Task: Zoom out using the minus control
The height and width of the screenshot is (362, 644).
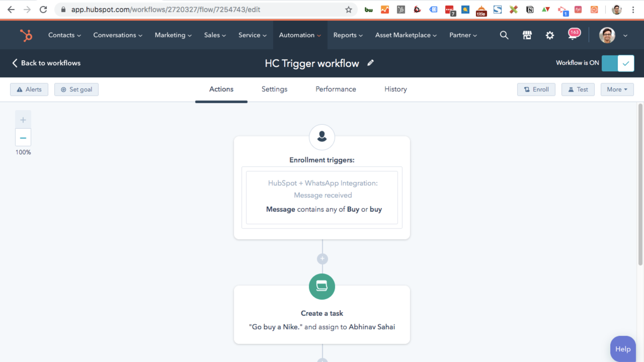Action: coord(23,137)
